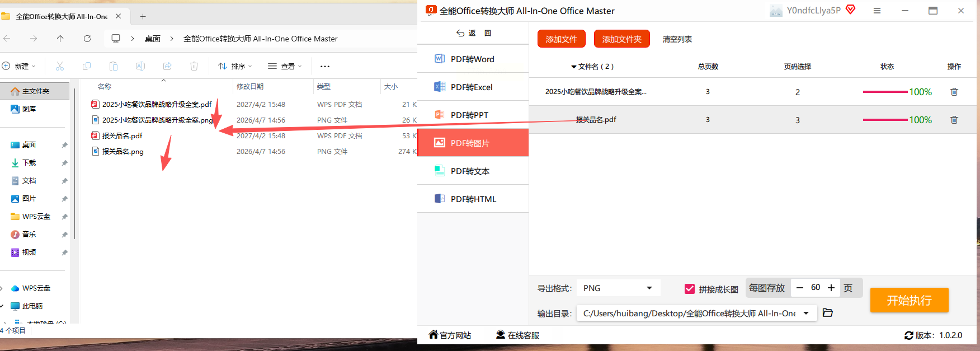The width and height of the screenshot is (980, 351).
Task: Open the PDF转Word conversion mode
Action: [473, 59]
